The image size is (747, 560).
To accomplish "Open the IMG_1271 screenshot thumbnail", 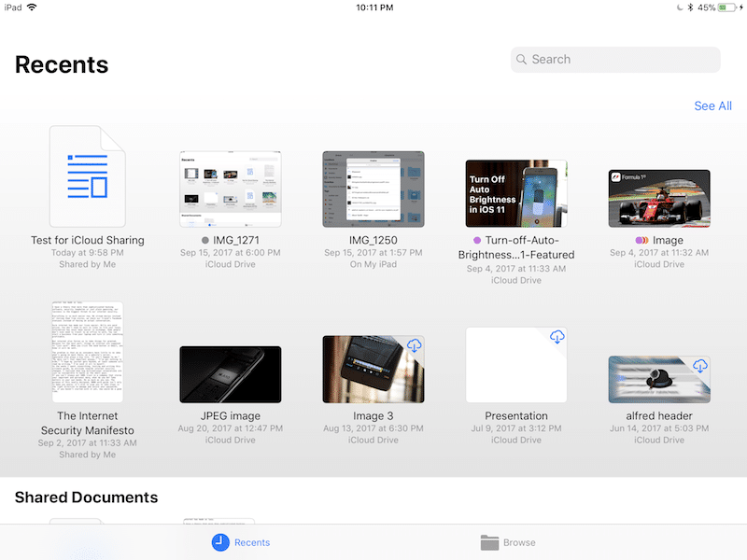I will pos(230,189).
